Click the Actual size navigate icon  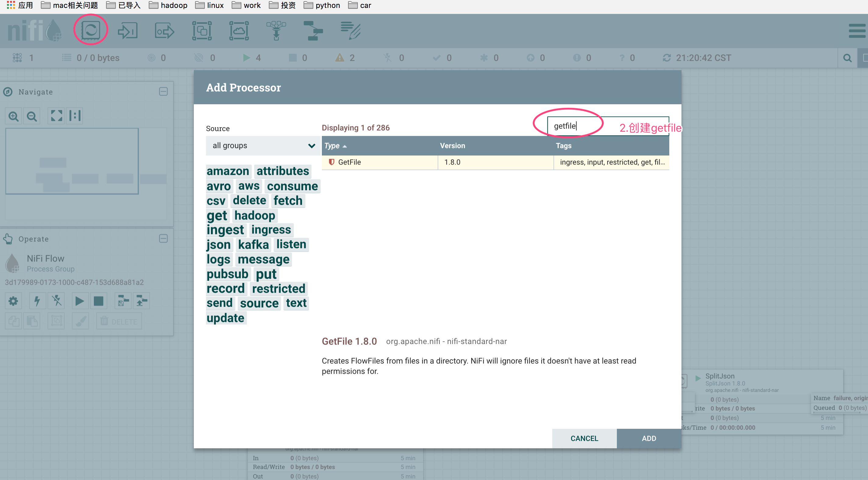coord(74,116)
